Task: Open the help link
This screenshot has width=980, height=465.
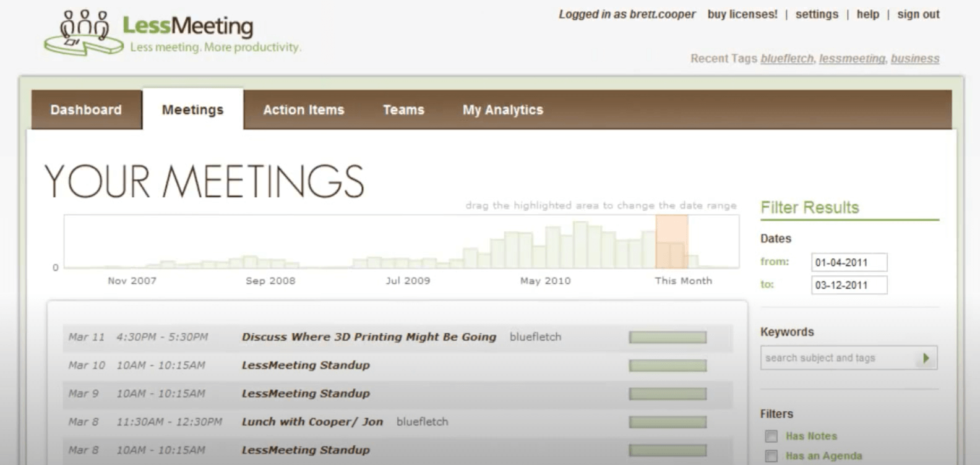Action: [x=867, y=14]
